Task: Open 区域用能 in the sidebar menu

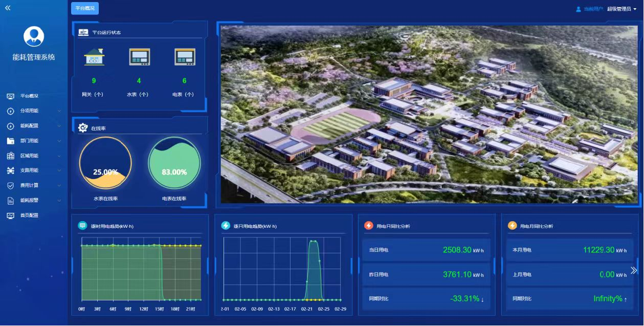Action: [x=29, y=156]
